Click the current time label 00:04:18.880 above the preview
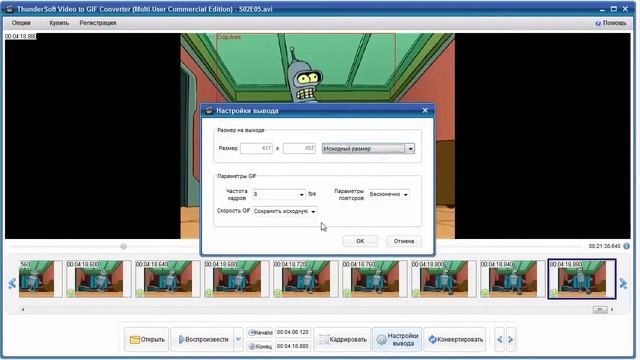Image resolution: width=640 pixels, height=360 pixels. [20, 36]
